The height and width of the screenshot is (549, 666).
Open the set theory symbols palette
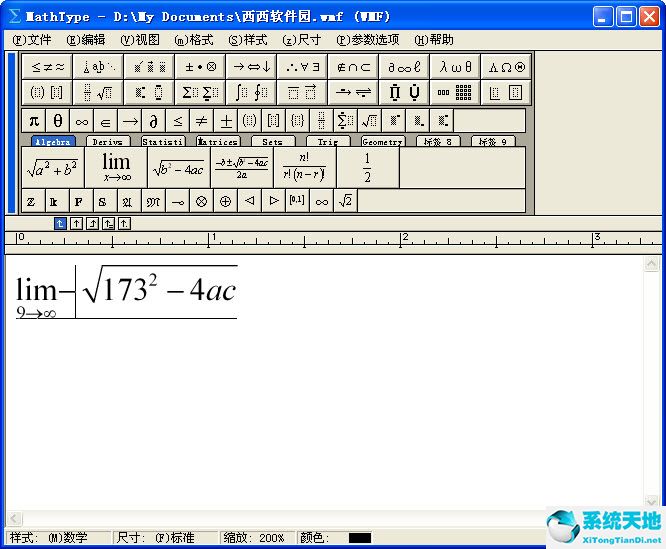tap(353, 67)
